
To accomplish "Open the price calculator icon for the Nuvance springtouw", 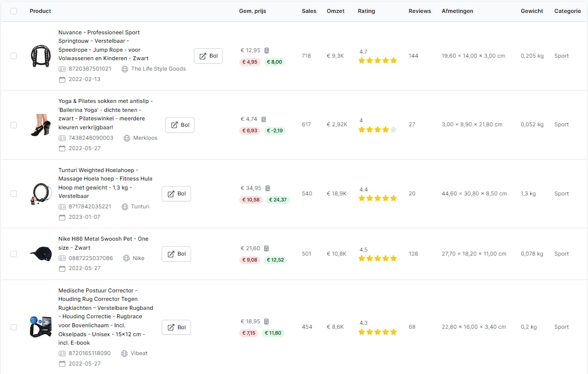I will (x=267, y=50).
